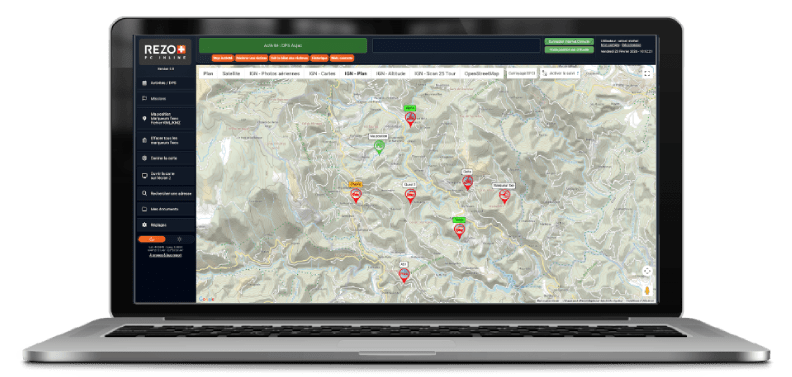Select the IGN - Altitude layer tab

(391, 74)
